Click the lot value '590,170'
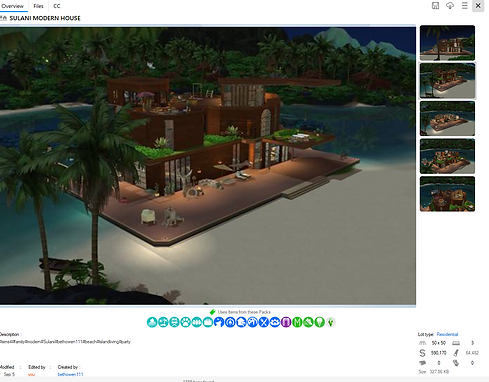Image resolution: width=489 pixels, height=382 pixels. tap(439, 353)
